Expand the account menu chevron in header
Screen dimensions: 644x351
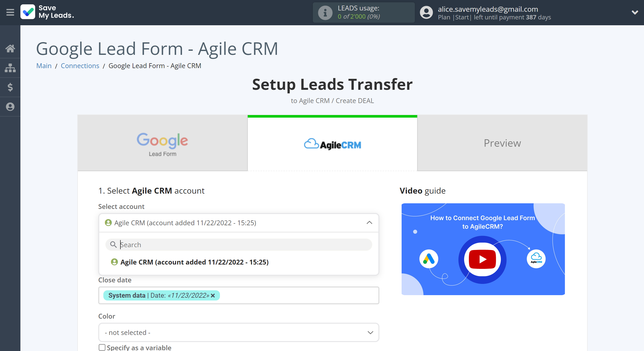point(635,12)
